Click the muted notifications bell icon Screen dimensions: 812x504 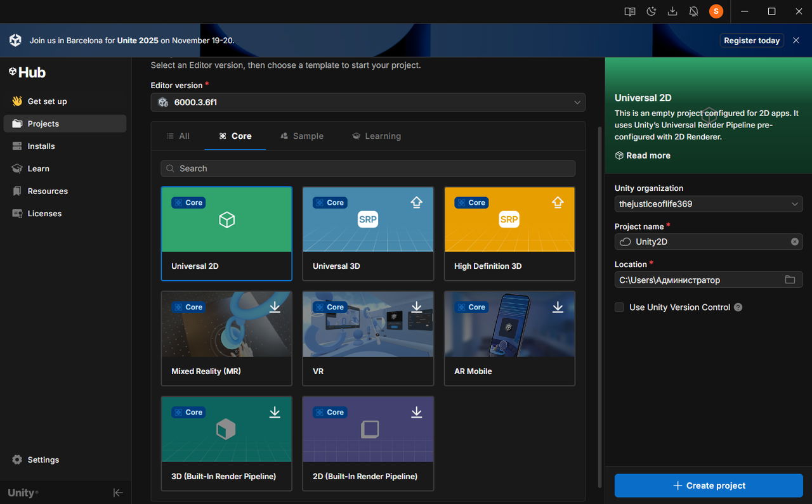pyautogui.click(x=693, y=11)
